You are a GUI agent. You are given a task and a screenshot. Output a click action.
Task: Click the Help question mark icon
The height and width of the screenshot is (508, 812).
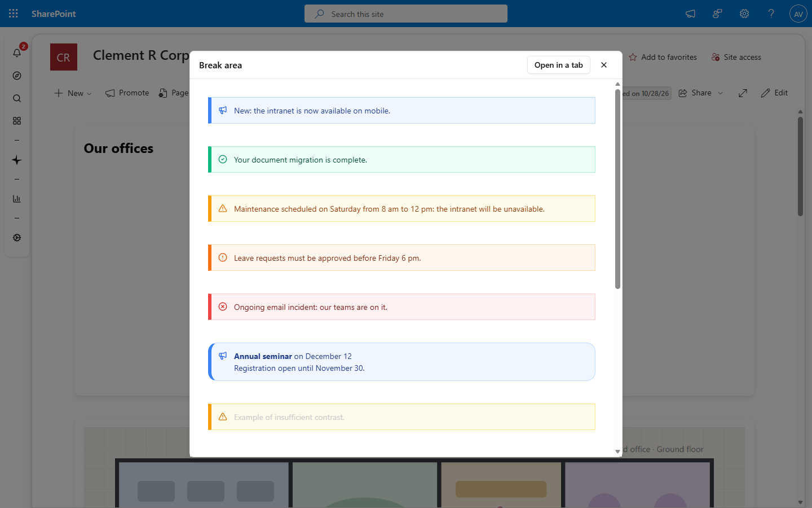click(771, 14)
